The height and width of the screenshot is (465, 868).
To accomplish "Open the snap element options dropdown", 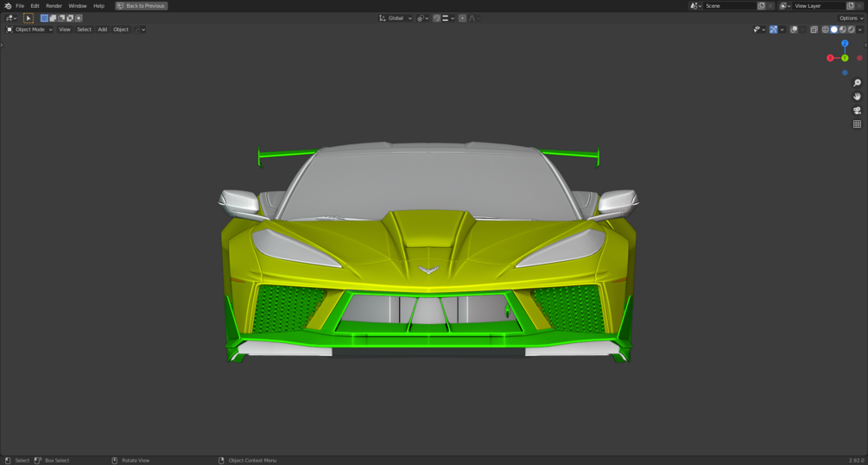I will click(x=448, y=18).
